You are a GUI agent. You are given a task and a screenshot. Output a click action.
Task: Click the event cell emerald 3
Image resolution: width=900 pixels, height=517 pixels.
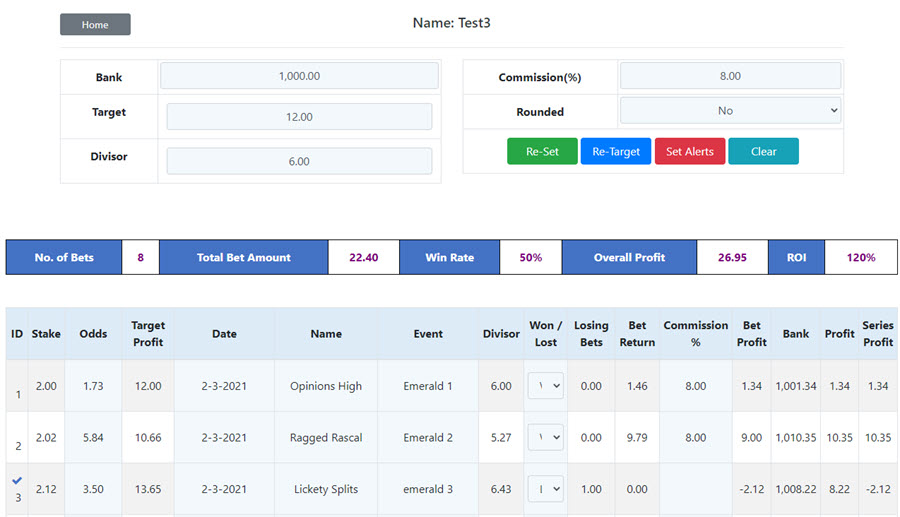point(428,489)
